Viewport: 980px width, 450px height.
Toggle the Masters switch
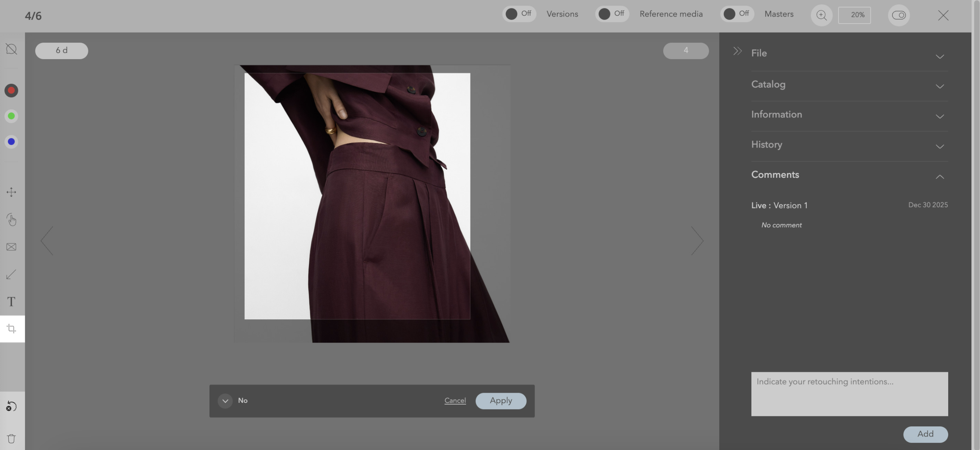tap(736, 14)
